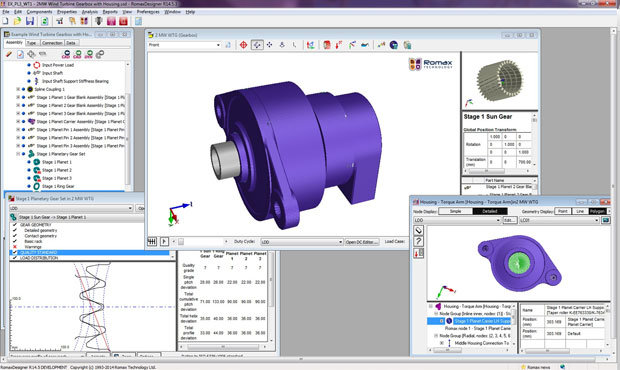
Task: Click the question mark icon in Housing window
Action: pyautogui.click(x=419, y=241)
